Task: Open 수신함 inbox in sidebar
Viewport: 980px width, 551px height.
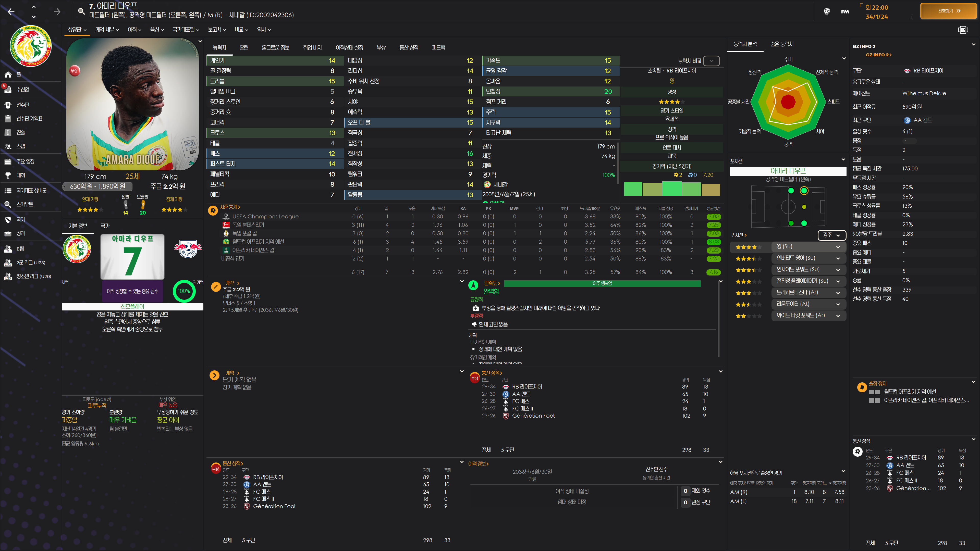Action: coord(22,89)
